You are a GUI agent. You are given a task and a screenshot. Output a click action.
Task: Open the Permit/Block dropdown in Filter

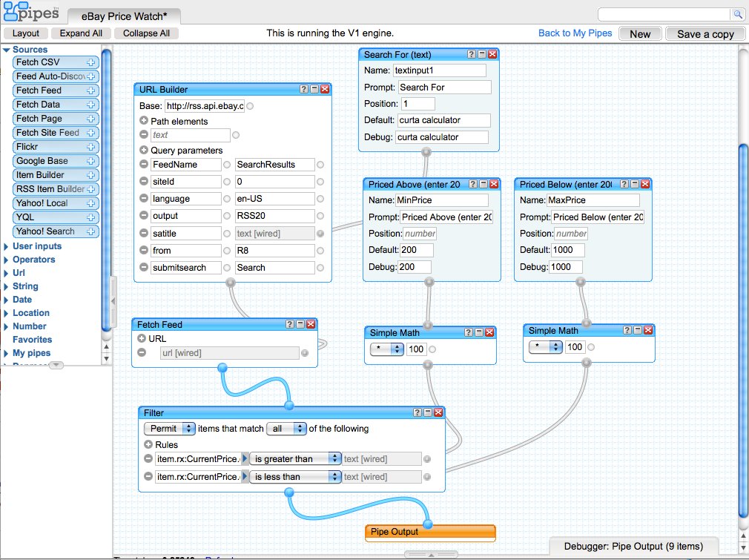(x=170, y=429)
